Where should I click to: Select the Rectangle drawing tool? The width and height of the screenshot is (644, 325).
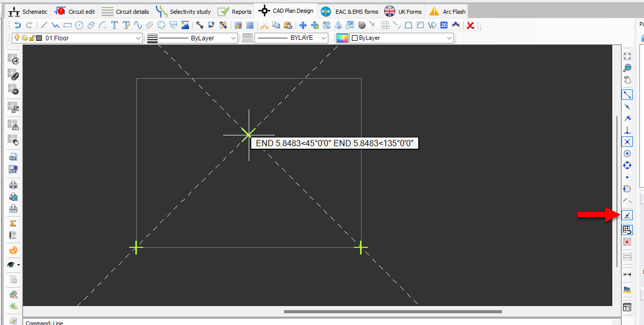click(x=67, y=25)
